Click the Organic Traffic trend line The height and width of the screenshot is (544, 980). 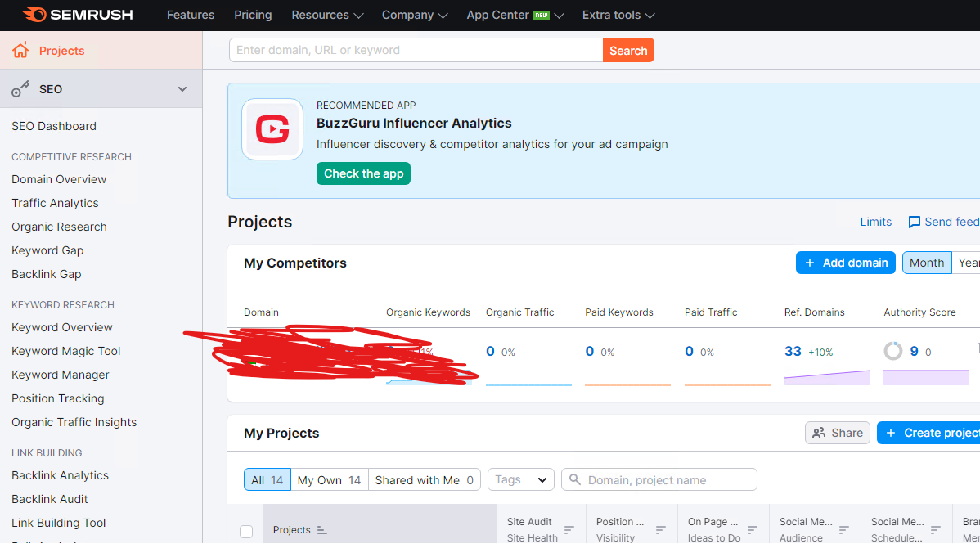click(x=528, y=384)
